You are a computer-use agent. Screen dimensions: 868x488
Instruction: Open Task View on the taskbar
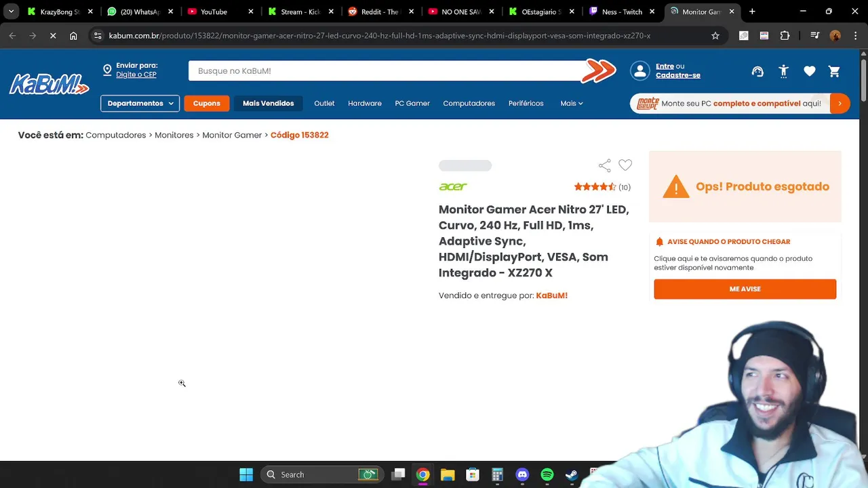tap(398, 474)
